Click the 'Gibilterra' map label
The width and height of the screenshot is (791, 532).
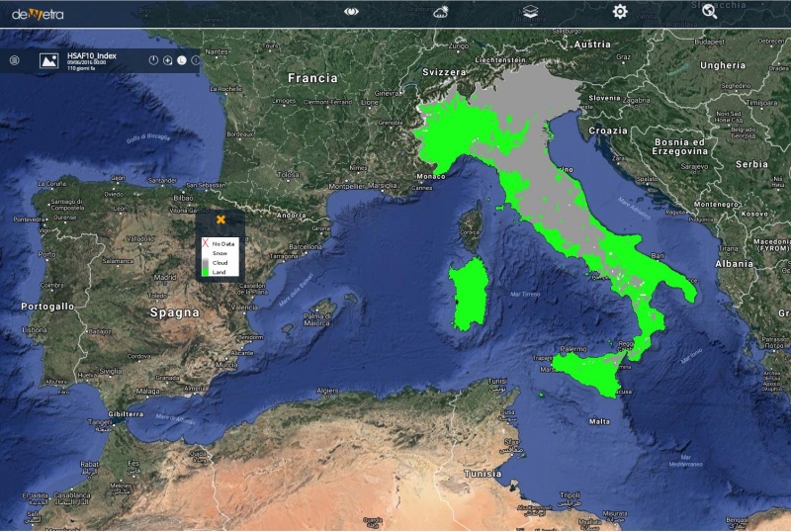point(126,414)
